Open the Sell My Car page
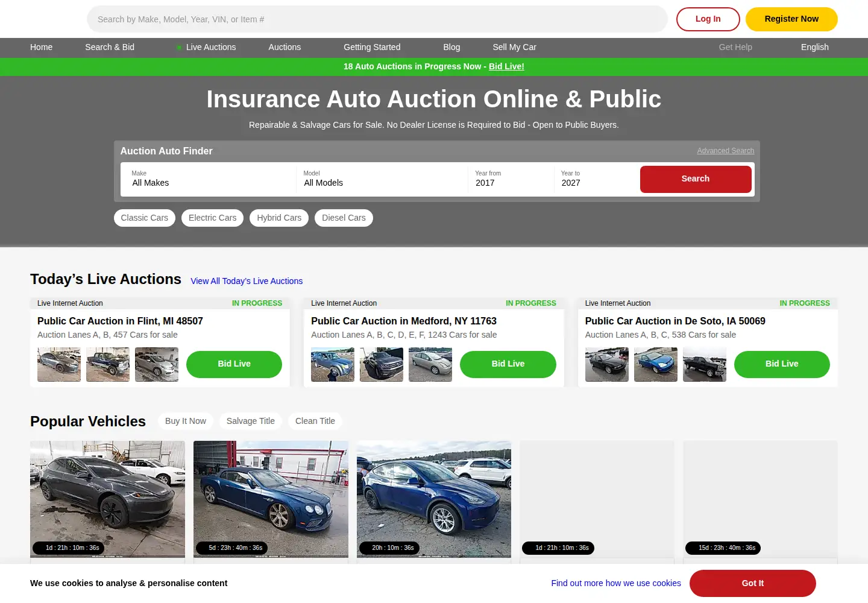 pos(514,47)
